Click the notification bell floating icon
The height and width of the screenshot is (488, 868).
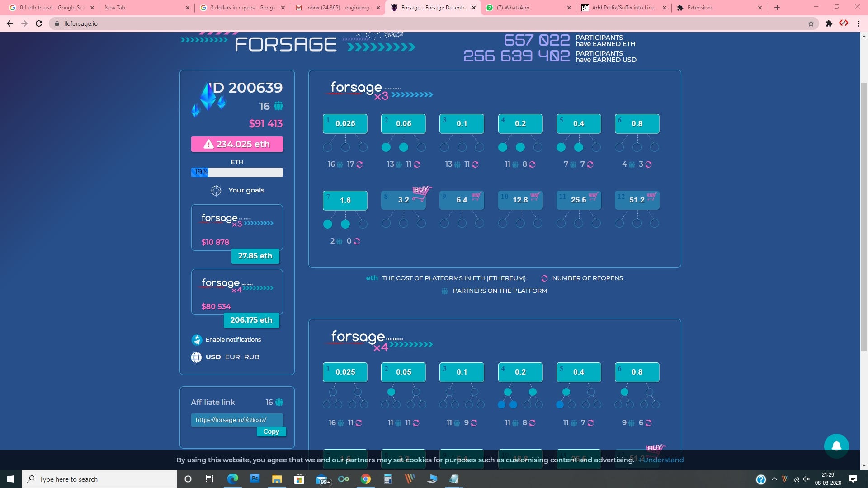836,446
